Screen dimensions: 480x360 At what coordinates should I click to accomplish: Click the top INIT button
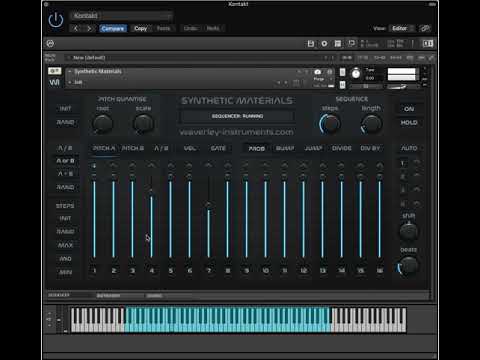pyautogui.click(x=65, y=109)
